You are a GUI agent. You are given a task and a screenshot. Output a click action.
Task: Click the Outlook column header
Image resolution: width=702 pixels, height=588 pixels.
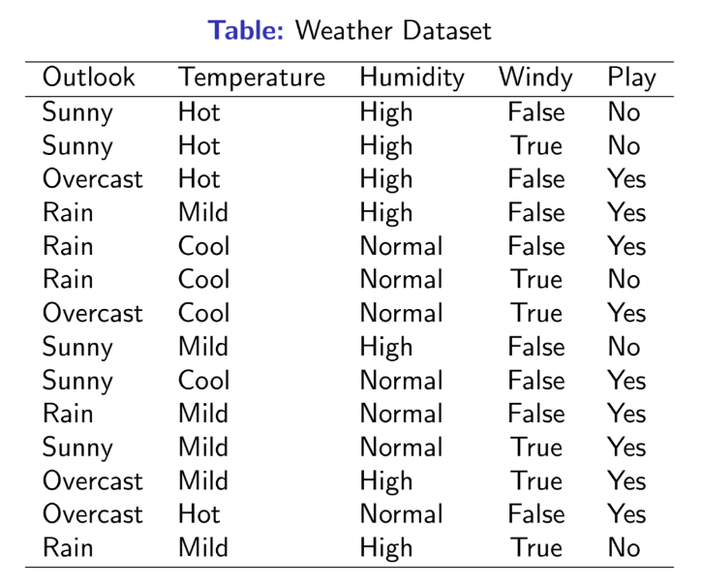point(89,77)
